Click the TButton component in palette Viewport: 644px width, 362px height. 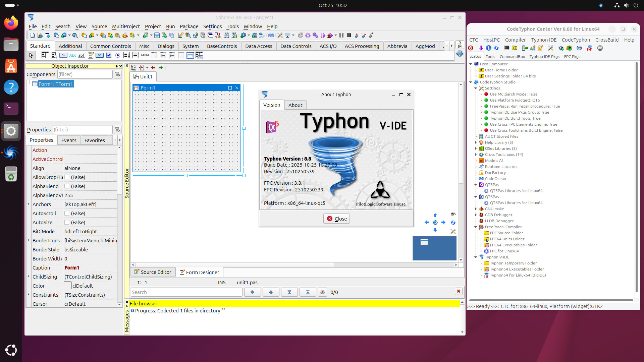click(x=63, y=55)
